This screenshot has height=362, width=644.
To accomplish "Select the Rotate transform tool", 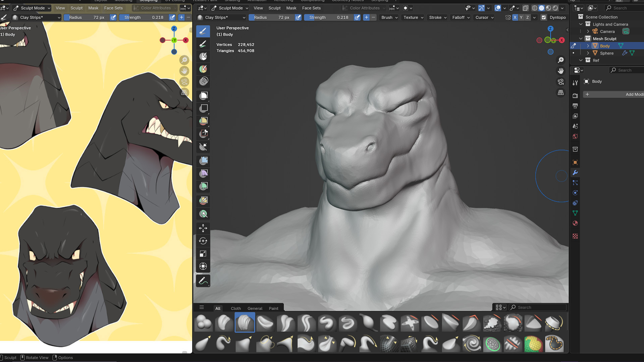I will click(x=203, y=241).
